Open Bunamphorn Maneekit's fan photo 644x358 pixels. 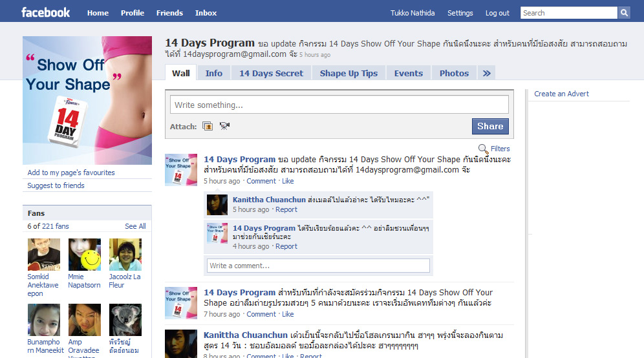[44, 320]
